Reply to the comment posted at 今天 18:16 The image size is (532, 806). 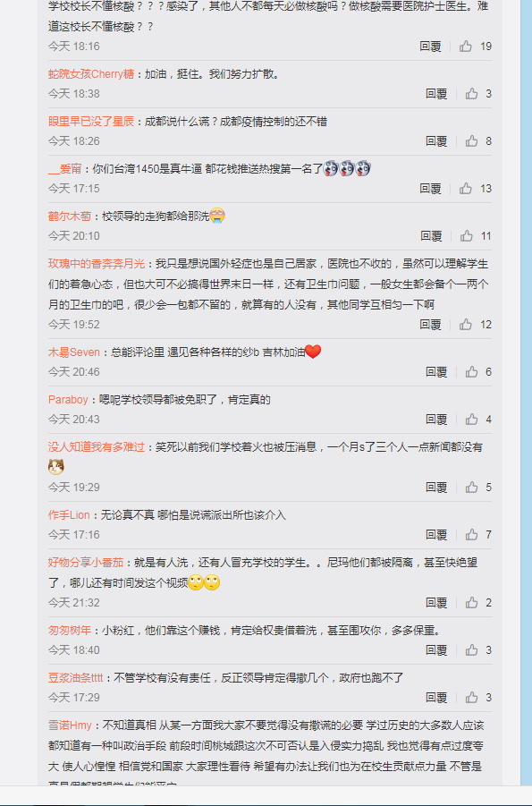430,47
